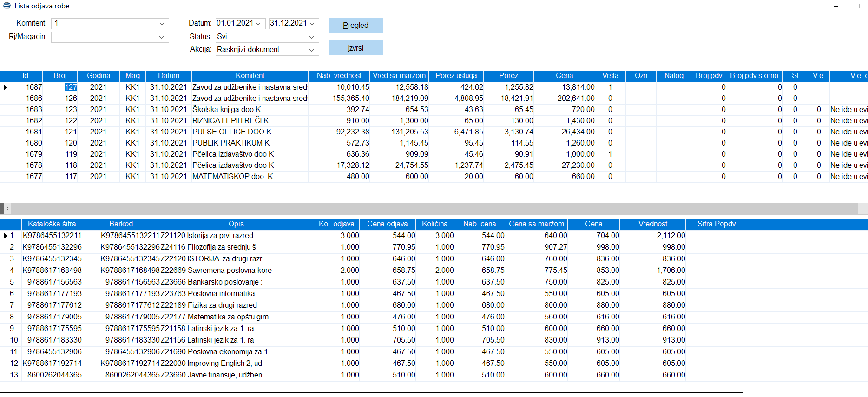Sort by the Komitent column header
868x397 pixels.
point(250,76)
